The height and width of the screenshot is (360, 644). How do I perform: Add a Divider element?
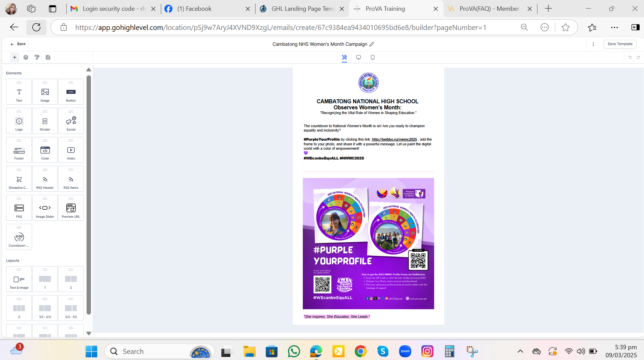(45, 121)
